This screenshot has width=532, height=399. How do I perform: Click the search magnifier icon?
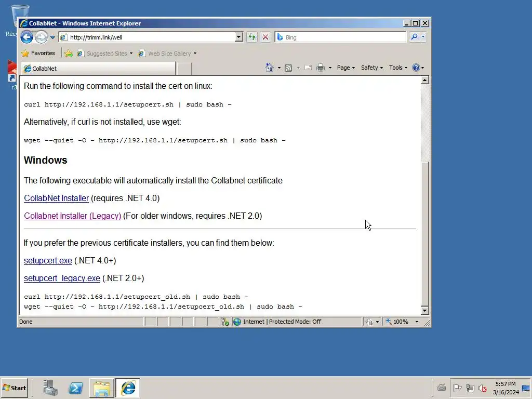(414, 37)
